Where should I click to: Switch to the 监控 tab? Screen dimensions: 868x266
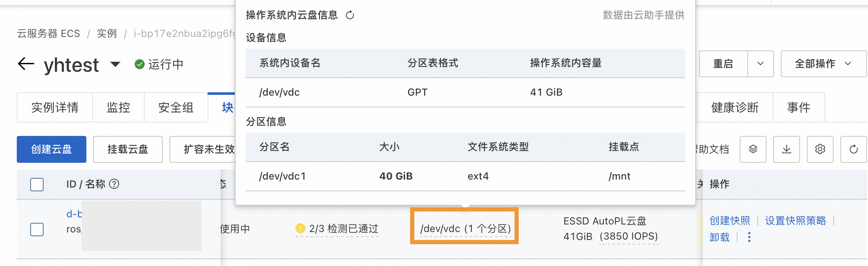click(x=118, y=107)
